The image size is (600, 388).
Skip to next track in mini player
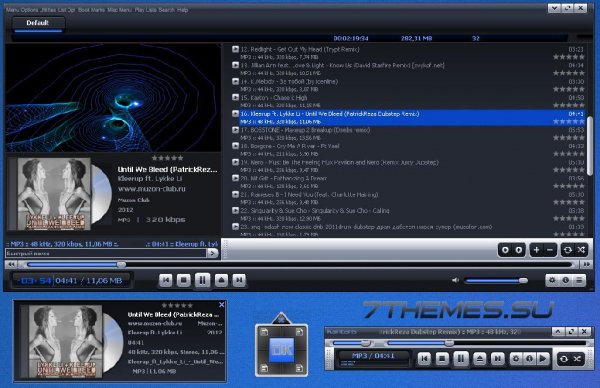[x=497, y=359]
